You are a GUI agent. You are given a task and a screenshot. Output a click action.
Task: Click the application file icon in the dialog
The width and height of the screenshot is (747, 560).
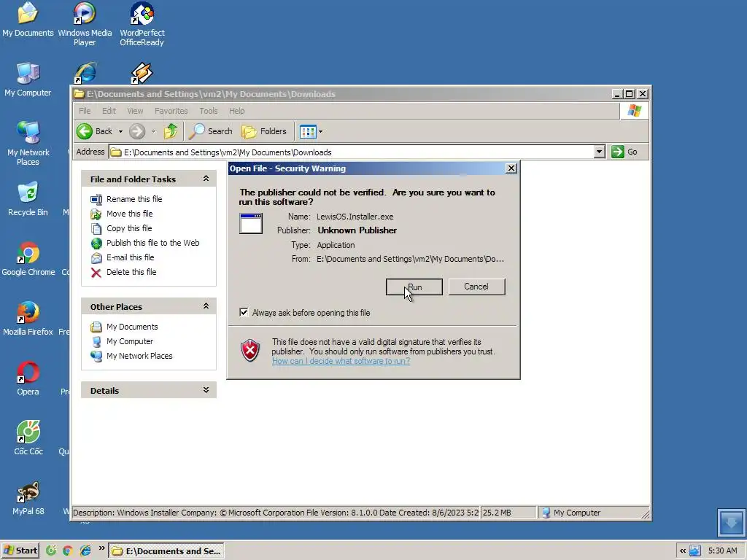(x=251, y=223)
